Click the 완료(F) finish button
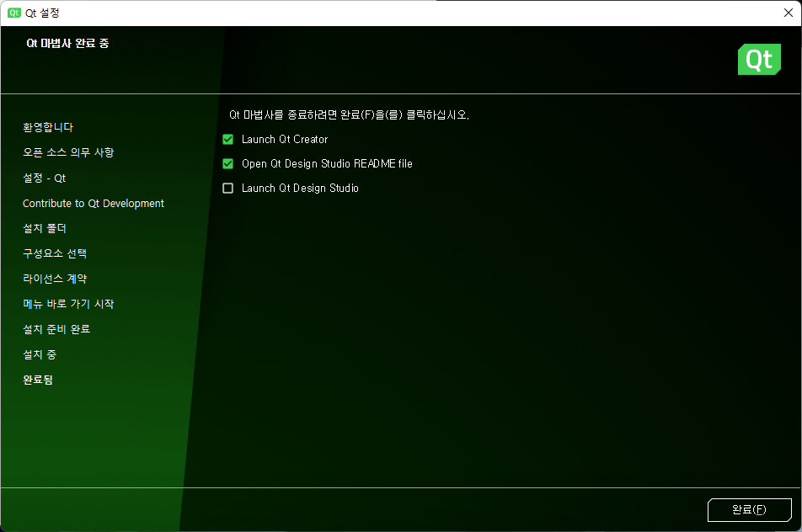The width and height of the screenshot is (802, 532). coord(749,509)
